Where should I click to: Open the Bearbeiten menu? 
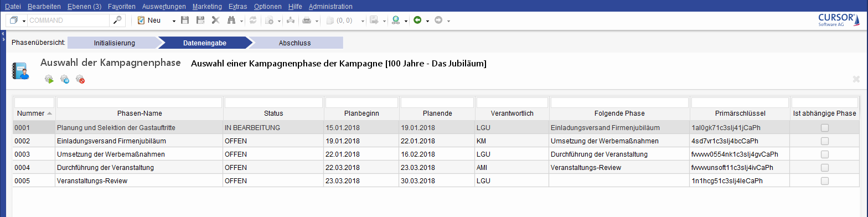pyautogui.click(x=44, y=7)
